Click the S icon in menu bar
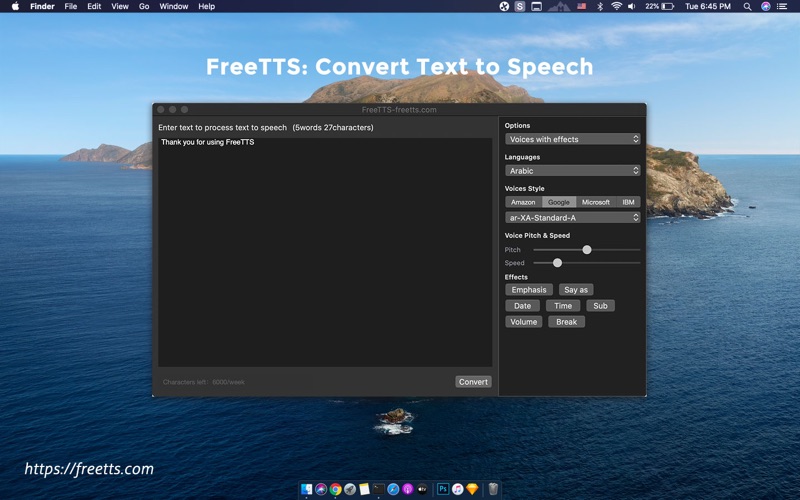Screen dimensions: 800x500 tap(520, 6)
